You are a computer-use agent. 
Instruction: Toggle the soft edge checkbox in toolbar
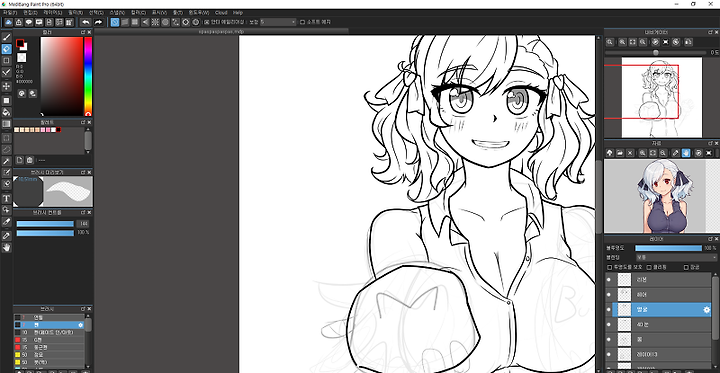coord(302,22)
